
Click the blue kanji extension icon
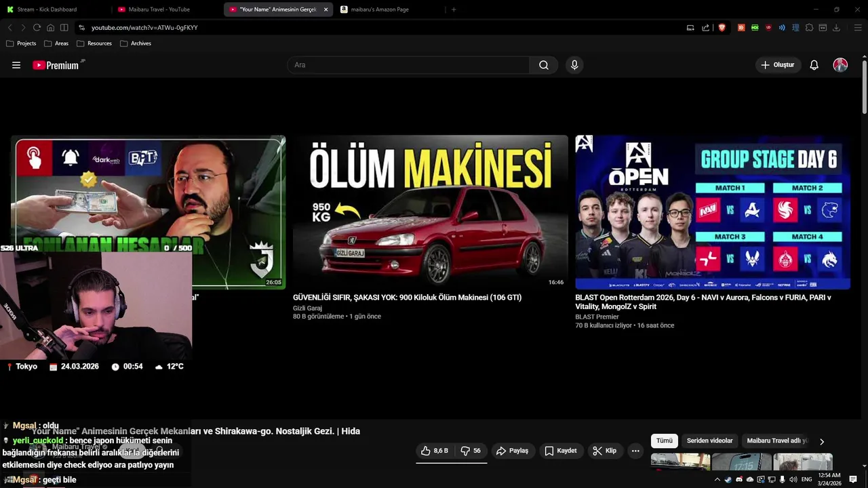795,28
